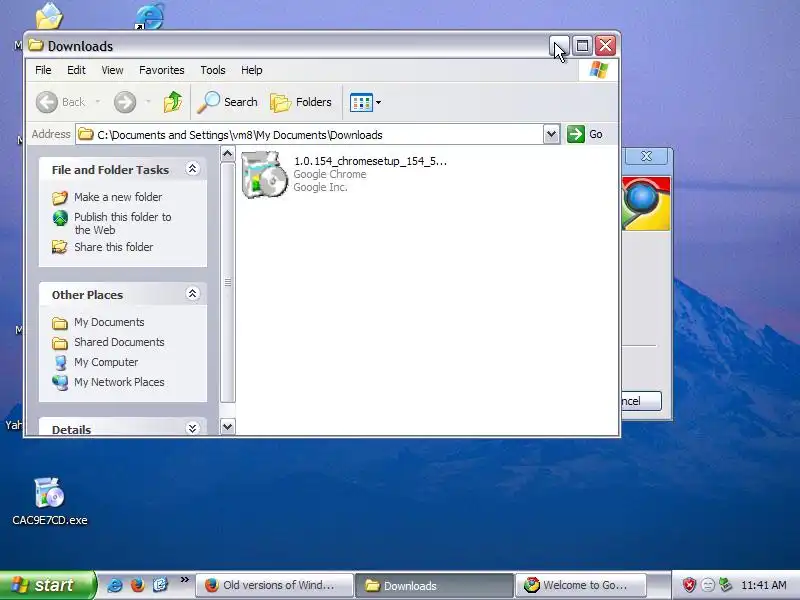Click the Downloads title bar folder icon

pos(36,45)
